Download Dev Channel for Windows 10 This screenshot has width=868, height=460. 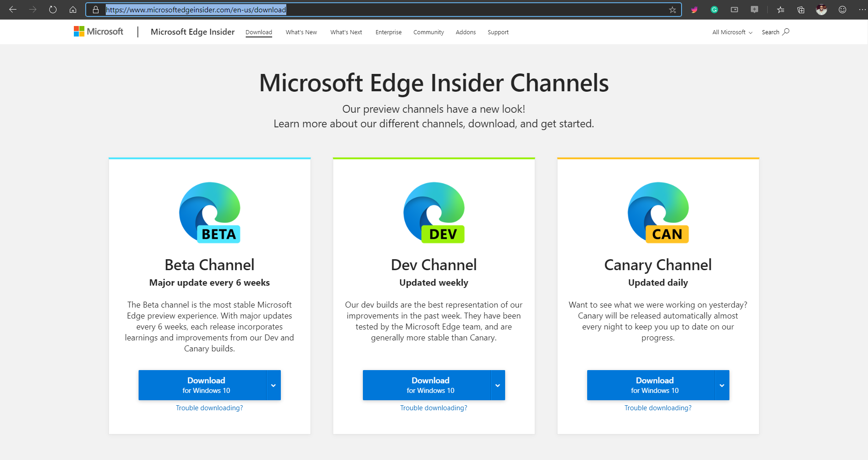(x=427, y=385)
